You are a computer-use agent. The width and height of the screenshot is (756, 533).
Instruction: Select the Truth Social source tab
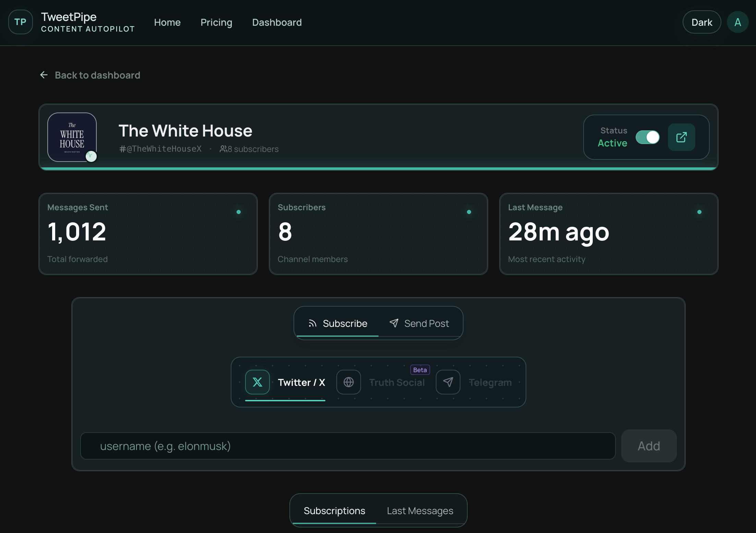[381, 382]
